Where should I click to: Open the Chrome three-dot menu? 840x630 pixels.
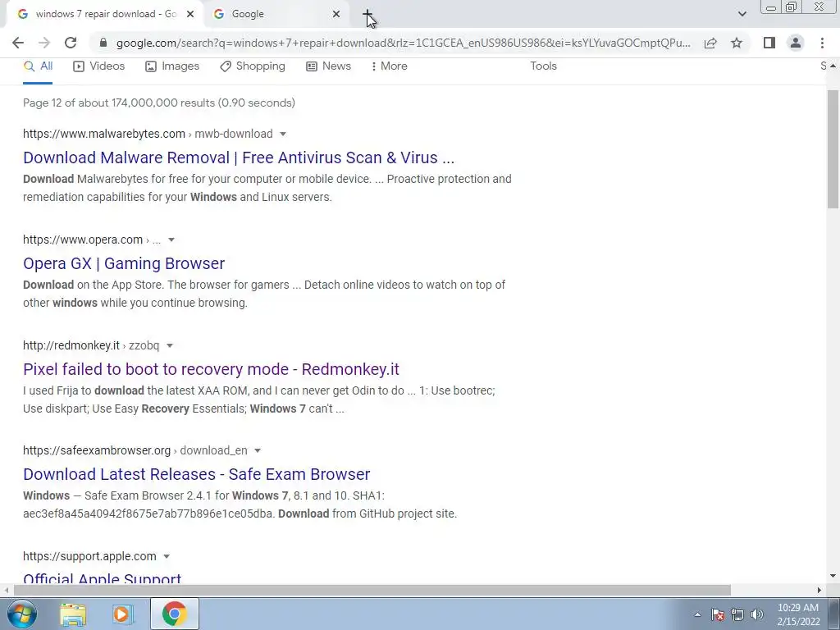click(822, 43)
